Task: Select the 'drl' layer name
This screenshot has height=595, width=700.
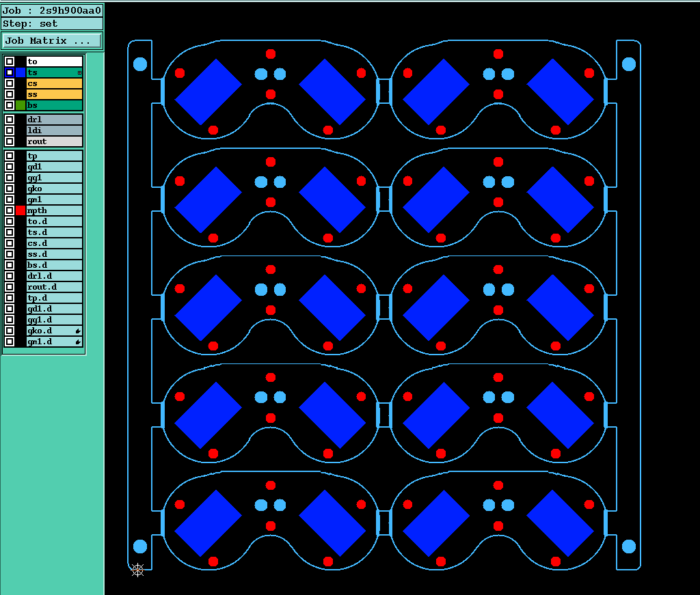Action: point(55,120)
